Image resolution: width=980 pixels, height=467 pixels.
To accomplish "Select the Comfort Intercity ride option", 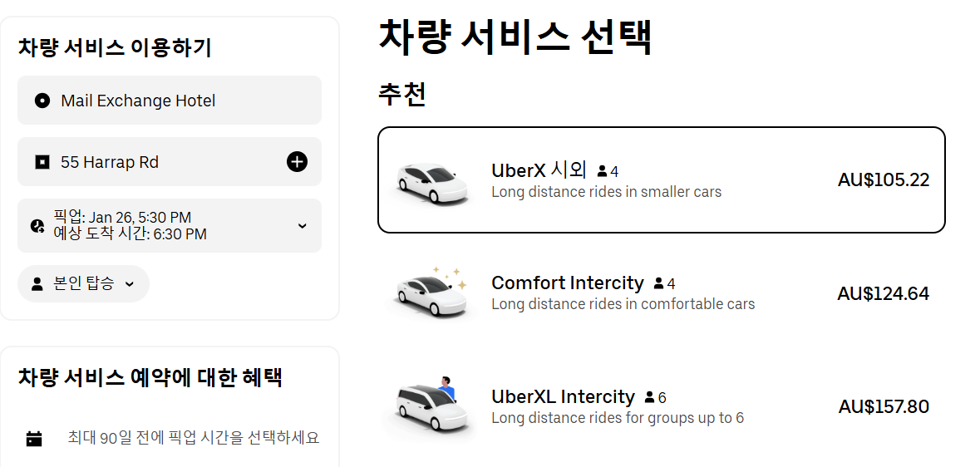I will (661, 292).
